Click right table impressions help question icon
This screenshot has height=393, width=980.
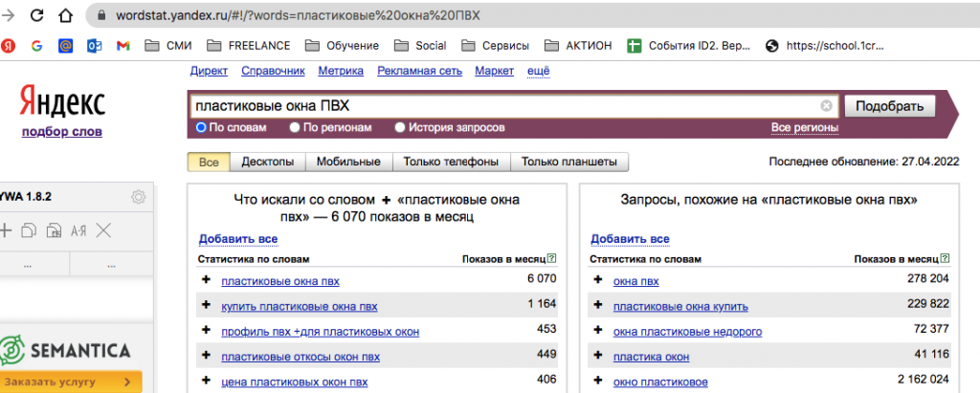[945, 258]
